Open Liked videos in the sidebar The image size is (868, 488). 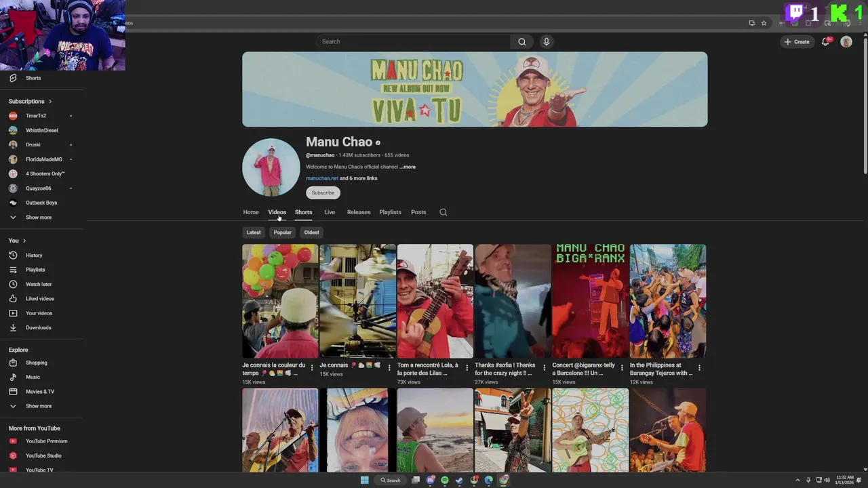[41, 299]
